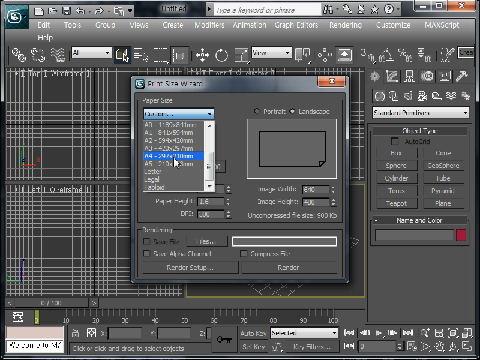This screenshot has height=360, width=480.
Task: Click the Files button next to Save File
Action: [207, 241]
